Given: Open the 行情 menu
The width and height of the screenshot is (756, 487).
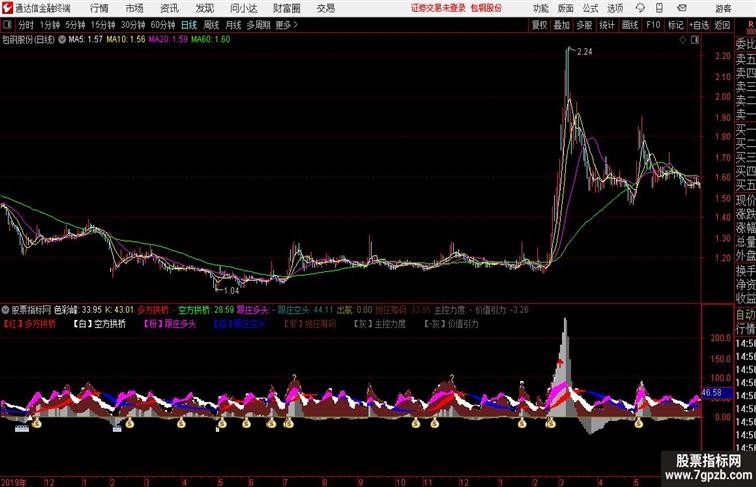Looking at the screenshot, I should coord(99,8).
